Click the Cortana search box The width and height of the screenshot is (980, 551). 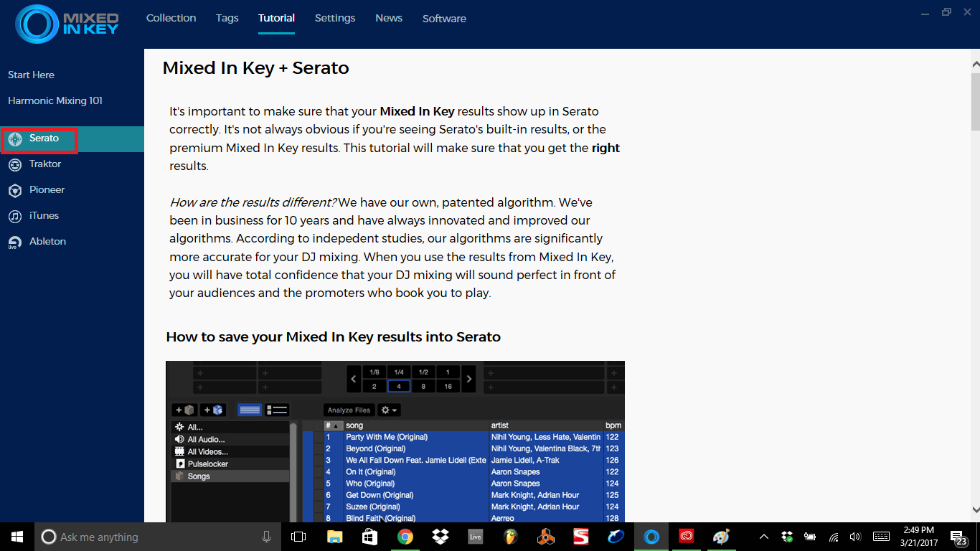click(x=158, y=537)
